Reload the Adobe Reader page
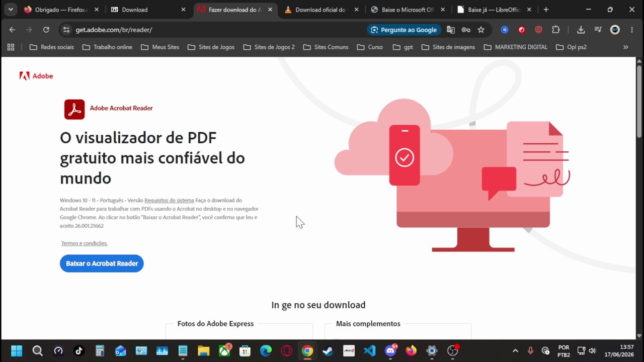Image resolution: width=644 pixels, height=362 pixels. click(46, 30)
